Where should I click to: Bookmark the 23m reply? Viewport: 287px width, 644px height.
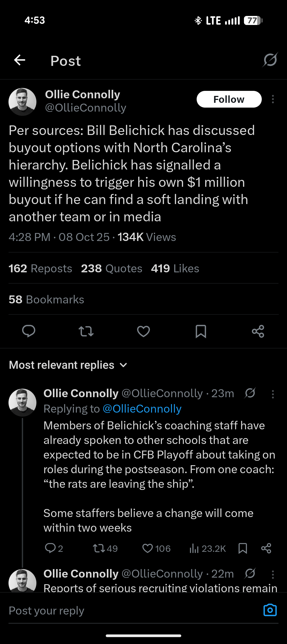pyautogui.click(x=243, y=549)
